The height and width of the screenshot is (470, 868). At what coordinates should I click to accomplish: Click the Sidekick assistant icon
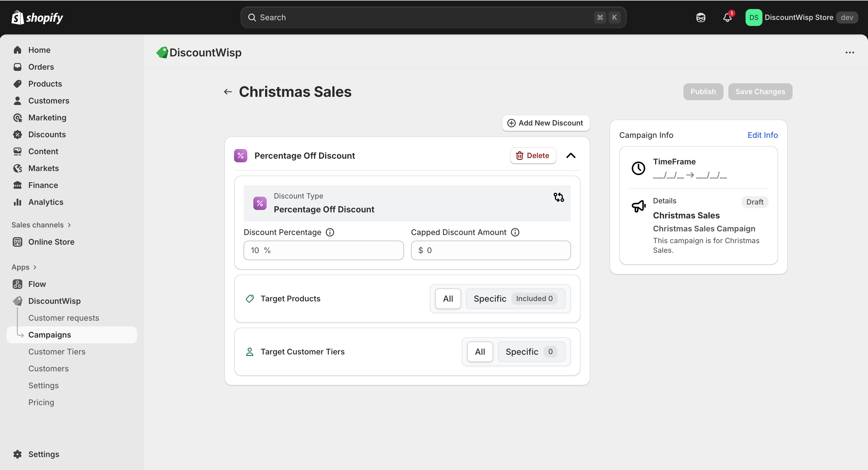(x=701, y=17)
